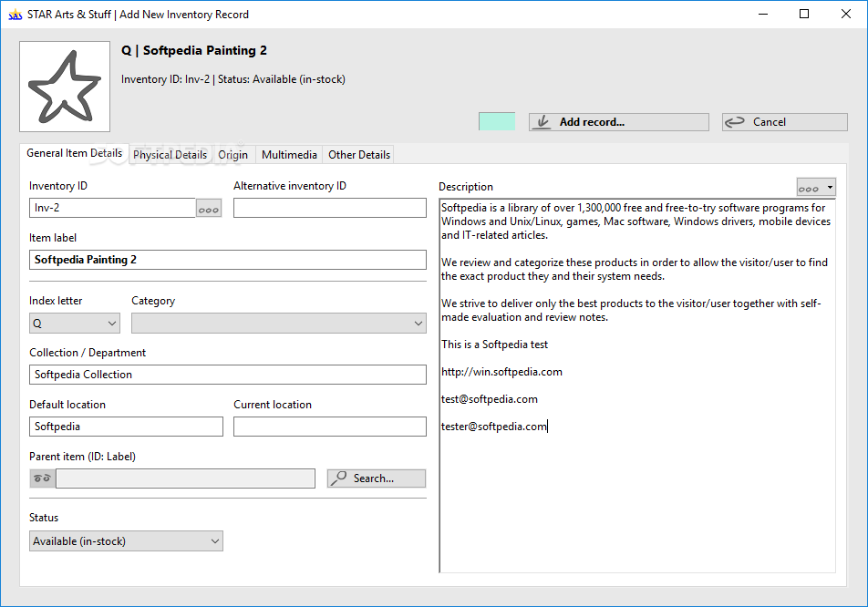The width and height of the screenshot is (868, 607).
Task: Click 'This is a Softpedia test' line
Action: click(x=494, y=345)
